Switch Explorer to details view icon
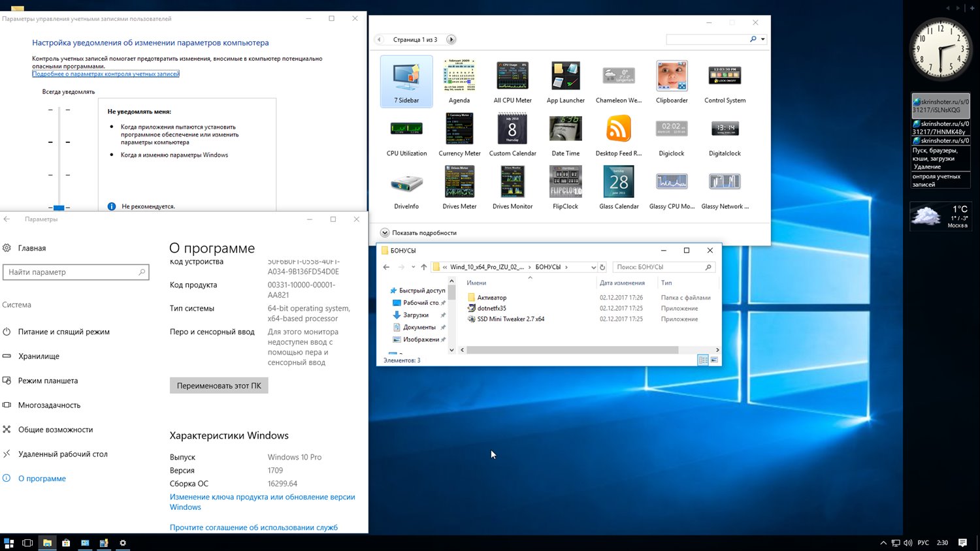Screen dimensions: 980x551 (x=703, y=360)
